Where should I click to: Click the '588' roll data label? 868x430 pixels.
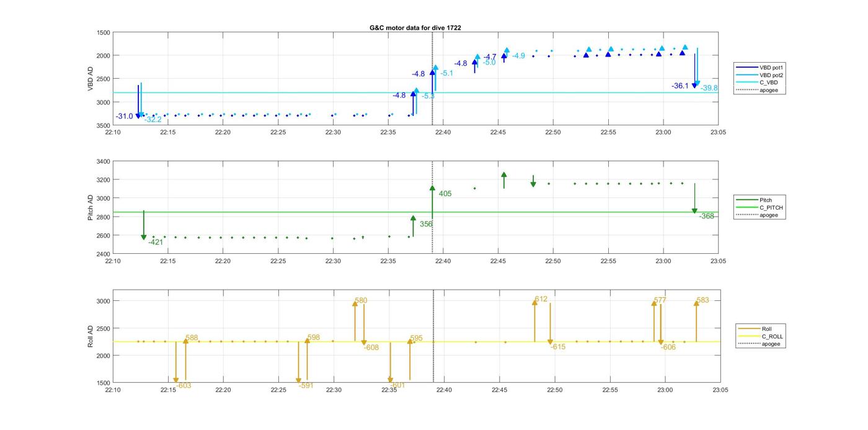pos(192,338)
